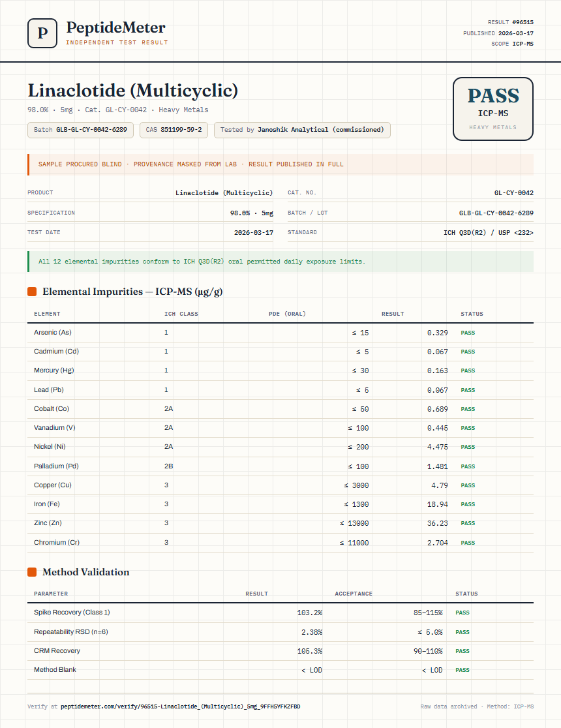Select the Palladium (Pd) row label
The image size is (561, 728).
(56, 466)
